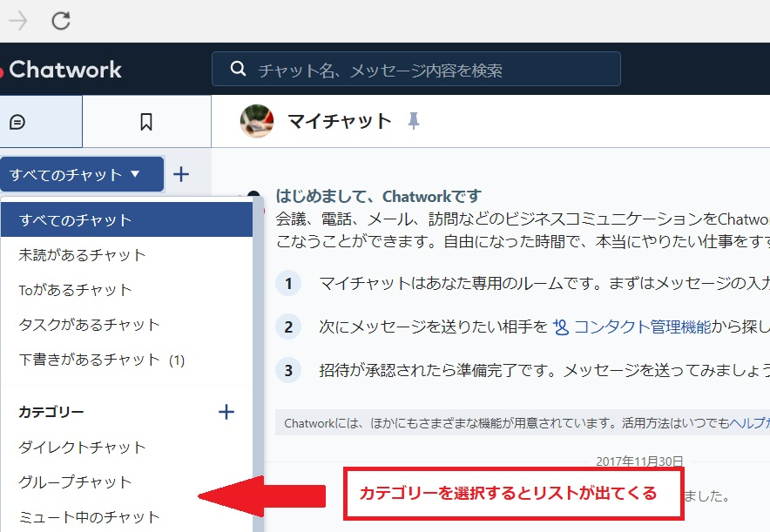Click the Chatwork logo
770x532 pixels.
click(61, 70)
